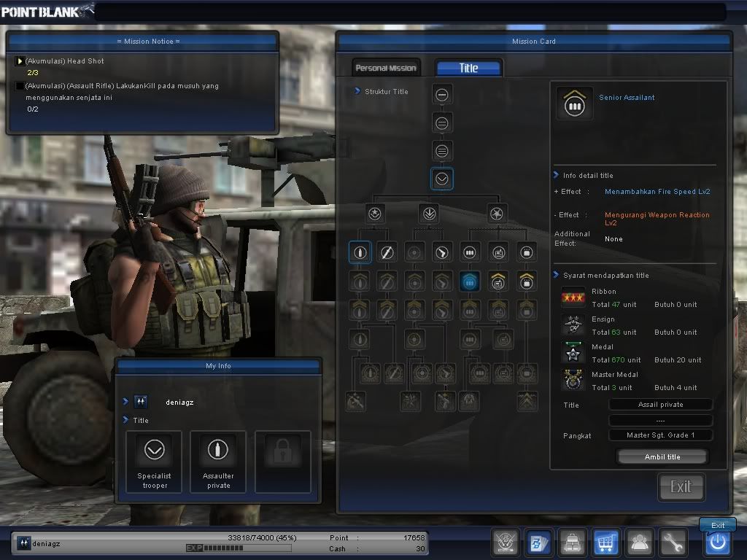Select the bottom-most triple-chevron title icon
This screenshot has width=747, height=560.
coord(527,401)
